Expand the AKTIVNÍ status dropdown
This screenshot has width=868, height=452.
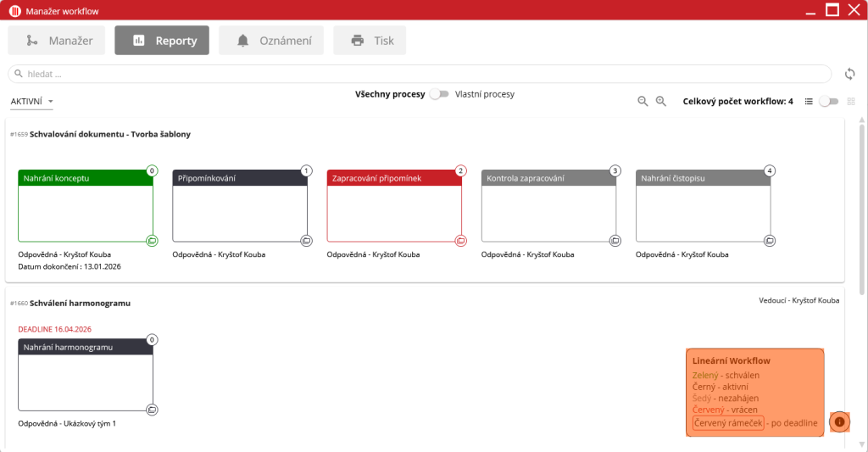(x=32, y=102)
